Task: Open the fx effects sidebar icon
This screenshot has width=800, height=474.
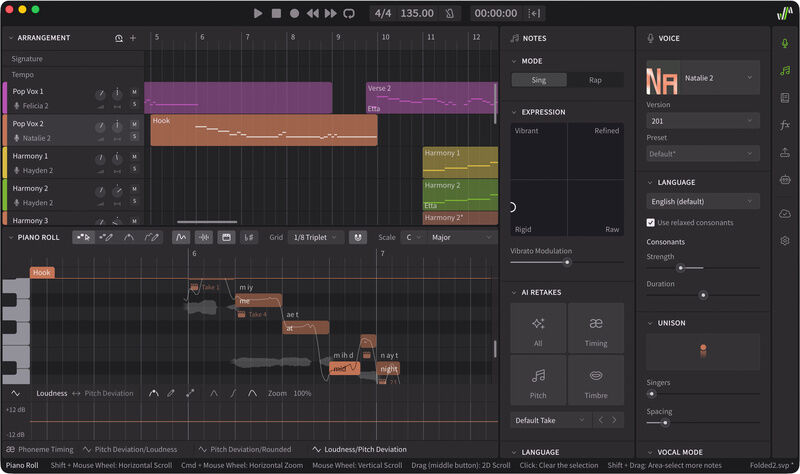Action: pos(785,125)
